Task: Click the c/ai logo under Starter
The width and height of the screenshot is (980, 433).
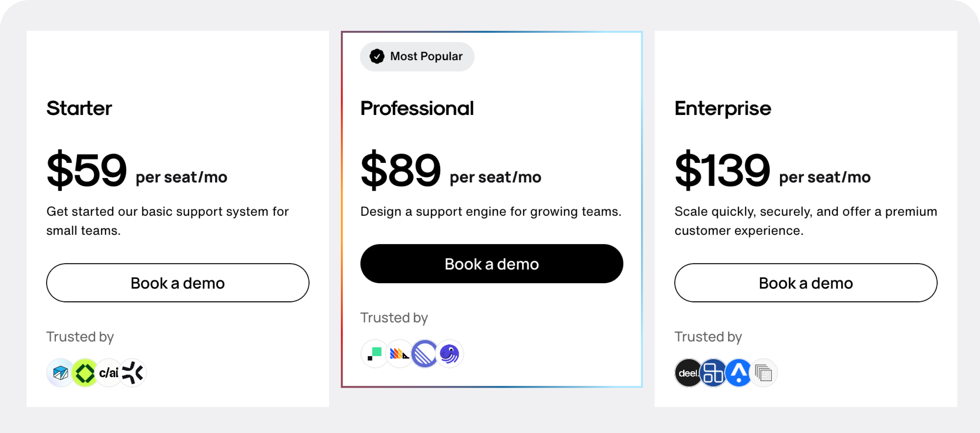Action: pyautogui.click(x=109, y=372)
